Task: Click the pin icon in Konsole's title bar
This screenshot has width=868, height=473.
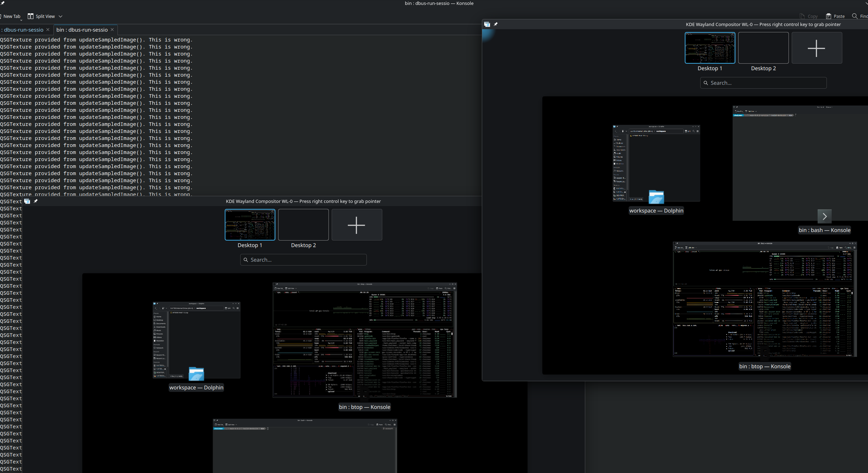Action: 2,3
